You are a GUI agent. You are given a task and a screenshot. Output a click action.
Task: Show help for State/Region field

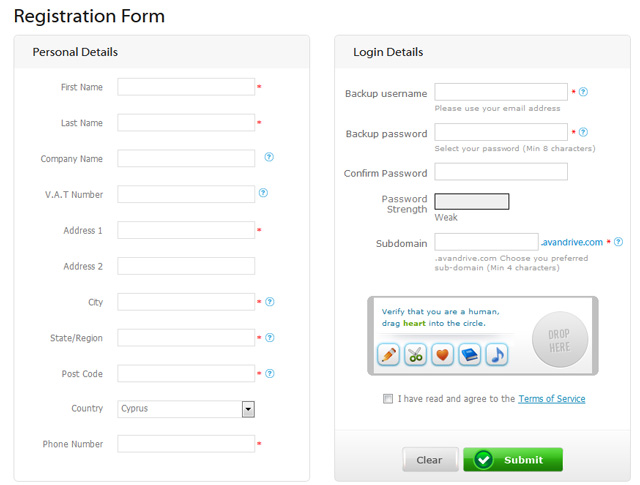[270, 338]
